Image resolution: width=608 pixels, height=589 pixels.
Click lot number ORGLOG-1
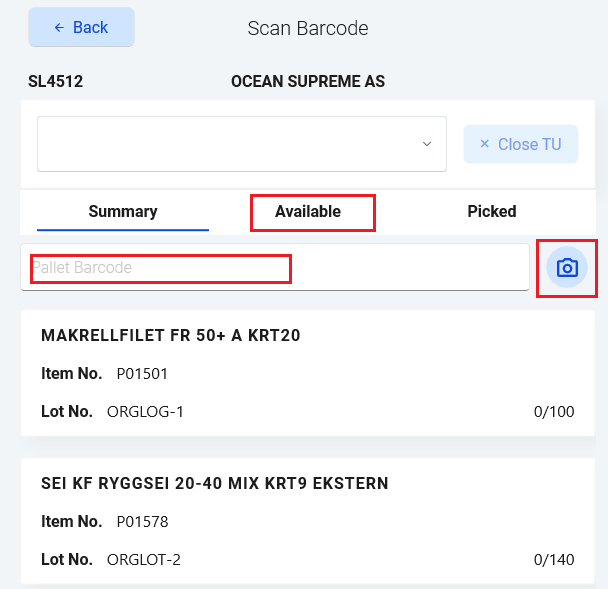click(145, 412)
